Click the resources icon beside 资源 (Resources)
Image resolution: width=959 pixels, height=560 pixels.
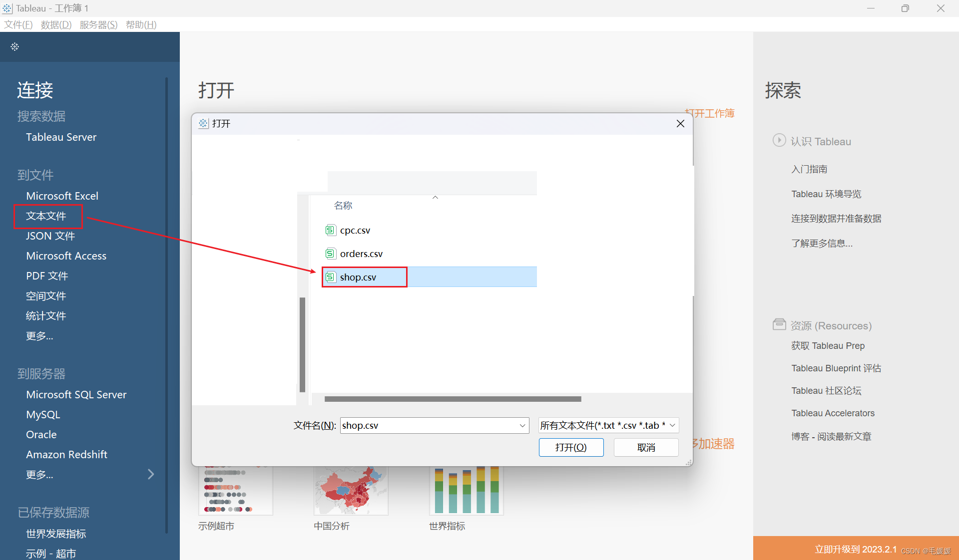coord(779,324)
